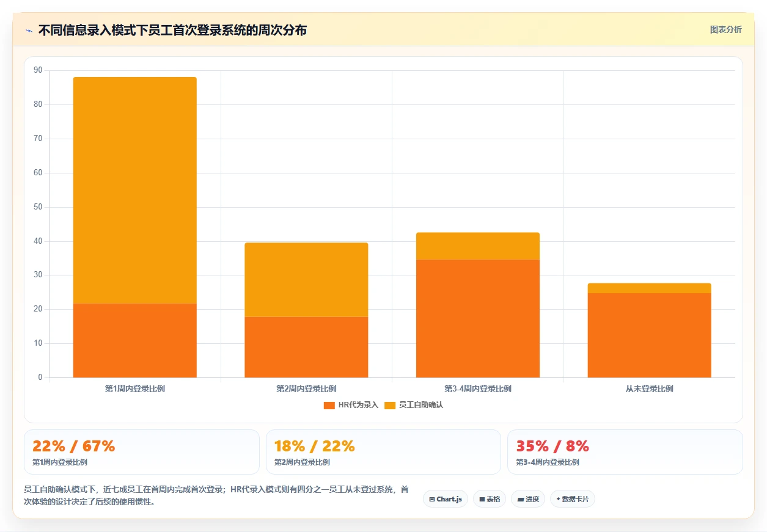Click the 第1周内登录比例 x-axis label
The height and width of the screenshot is (532, 767).
135,388
